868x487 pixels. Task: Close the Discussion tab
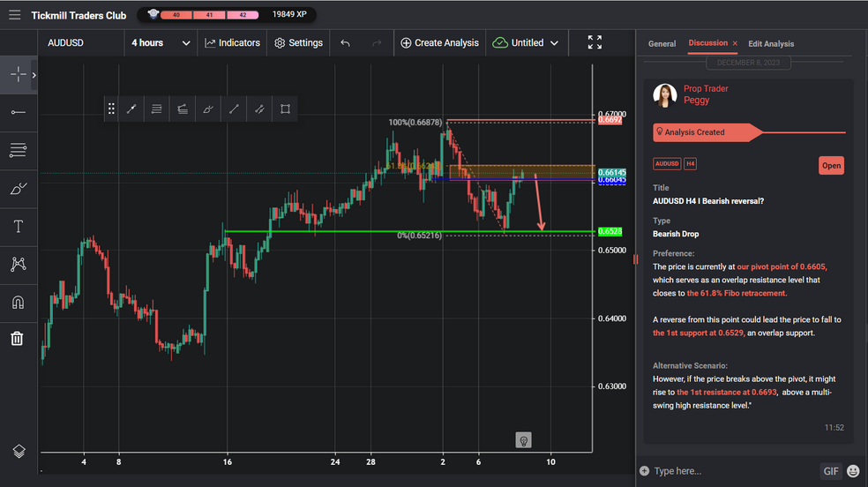pos(735,43)
